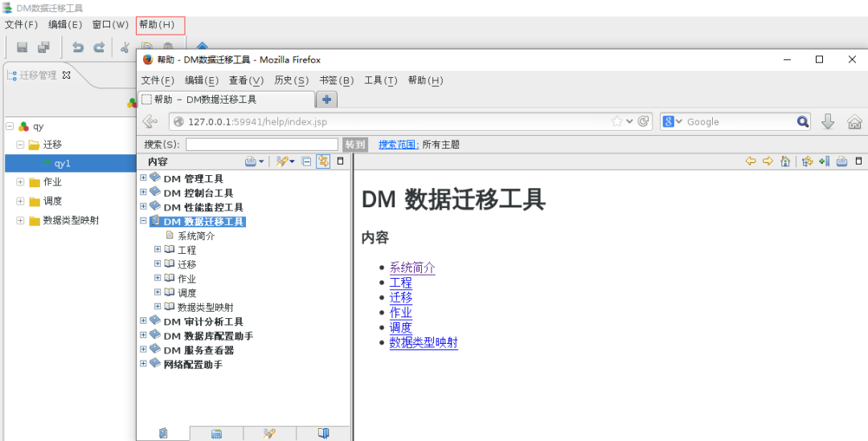
Task: Expand DM 审计分析工具 node
Action: [143, 321]
